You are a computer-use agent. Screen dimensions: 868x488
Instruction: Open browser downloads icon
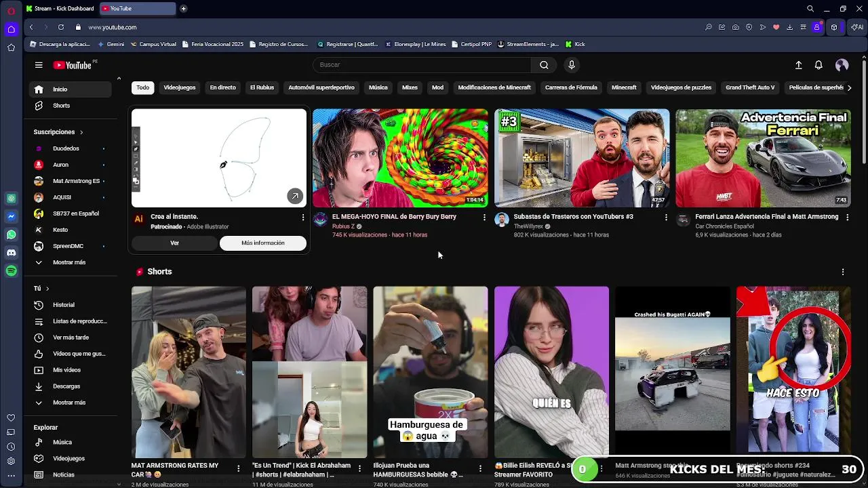[x=789, y=27]
